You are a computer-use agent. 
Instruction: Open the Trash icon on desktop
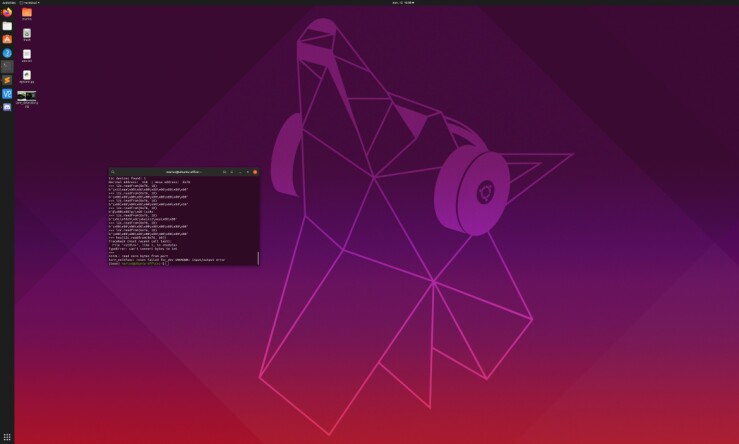click(27, 34)
